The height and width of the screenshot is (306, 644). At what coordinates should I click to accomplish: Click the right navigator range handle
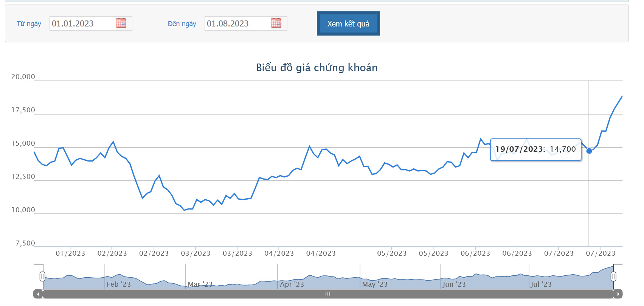613,276
